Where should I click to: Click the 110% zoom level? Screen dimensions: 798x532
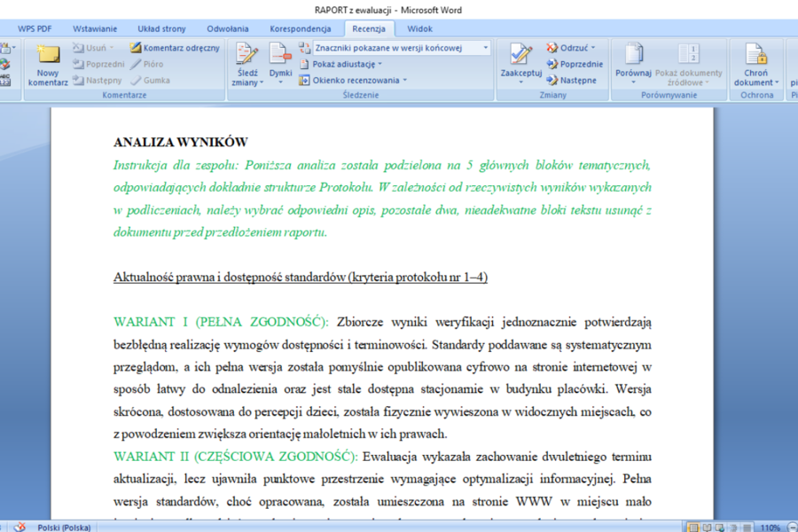tap(770, 528)
